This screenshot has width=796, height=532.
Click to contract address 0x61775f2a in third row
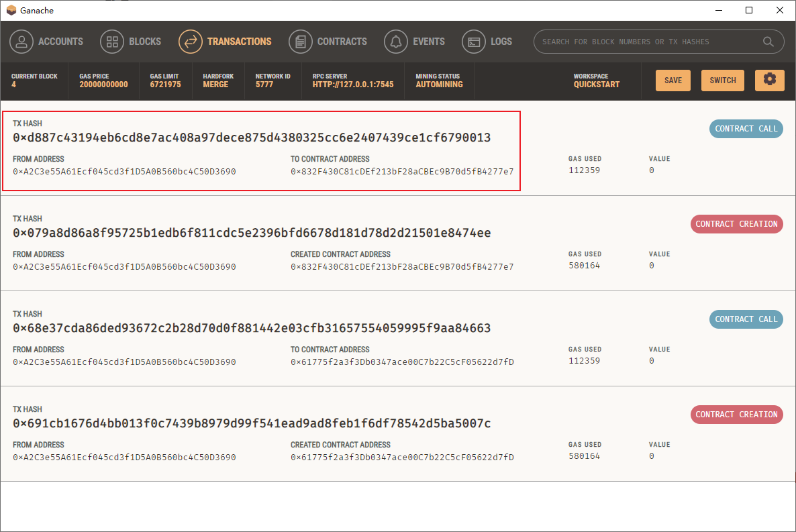click(402, 362)
